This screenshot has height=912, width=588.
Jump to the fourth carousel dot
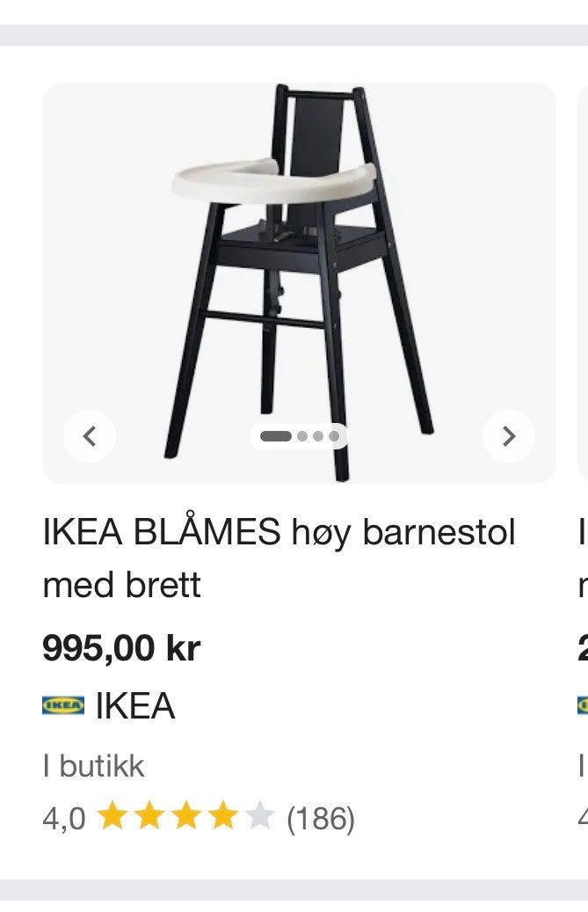(x=333, y=435)
